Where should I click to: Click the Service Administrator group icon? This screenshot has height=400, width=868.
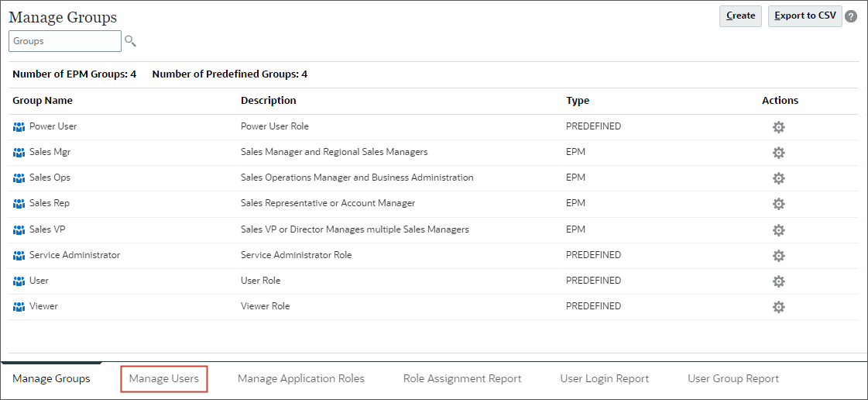(19, 255)
